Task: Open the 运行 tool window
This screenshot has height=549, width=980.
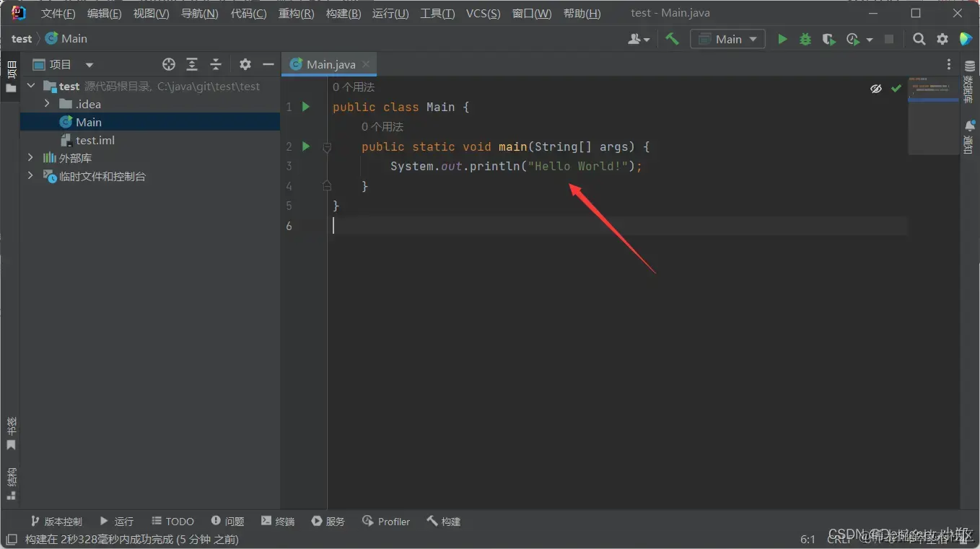Action: point(116,521)
